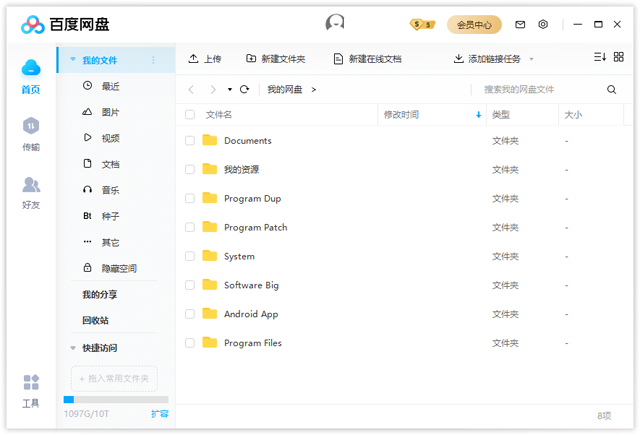Collapse the 我的文件 tree section
Image resolution: width=640 pixels, height=435 pixels.
pyautogui.click(x=72, y=60)
